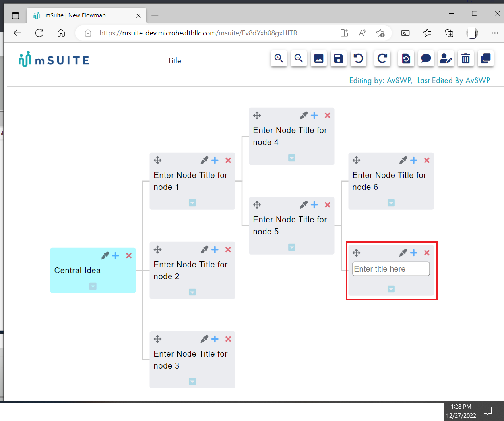
Task: Add a child node to node 2
Action: coord(215,249)
